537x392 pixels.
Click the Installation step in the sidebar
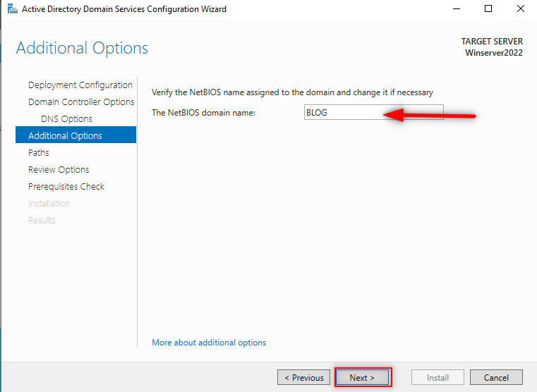coord(49,204)
